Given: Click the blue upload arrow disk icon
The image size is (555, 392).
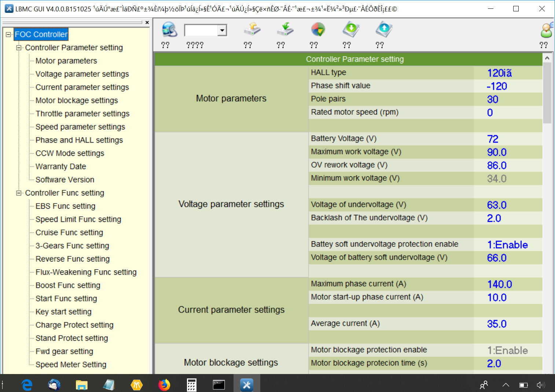Looking at the screenshot, I should (x=384, y=30).
